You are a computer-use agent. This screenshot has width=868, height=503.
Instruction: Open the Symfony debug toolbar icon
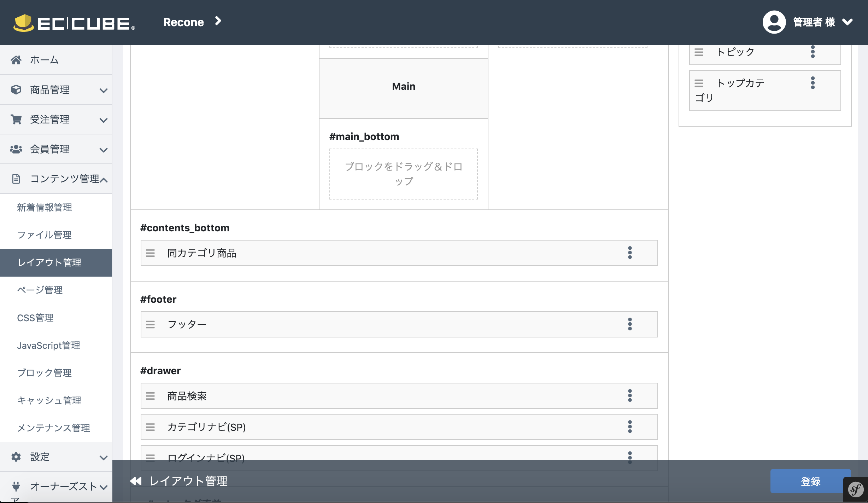(x=856, y=490)
